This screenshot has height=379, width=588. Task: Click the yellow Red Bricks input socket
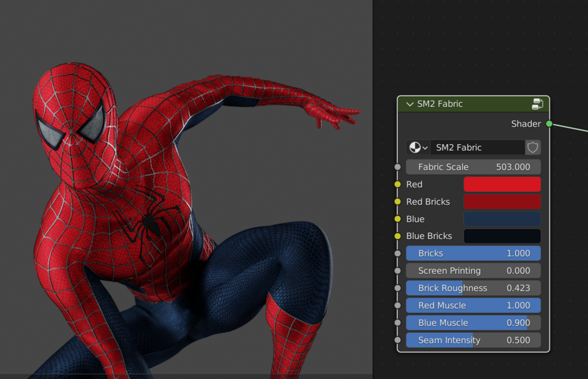pyautogui.click(x=397, y=202)
